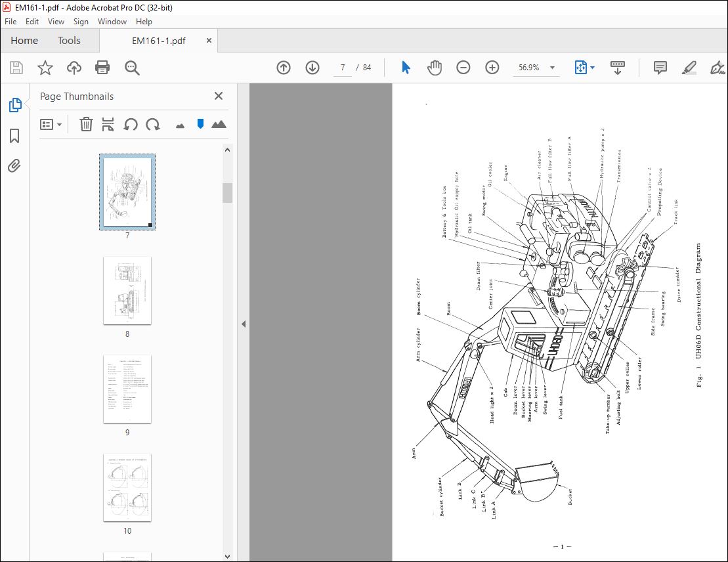Zoom in with the plus button

(492, 68)
